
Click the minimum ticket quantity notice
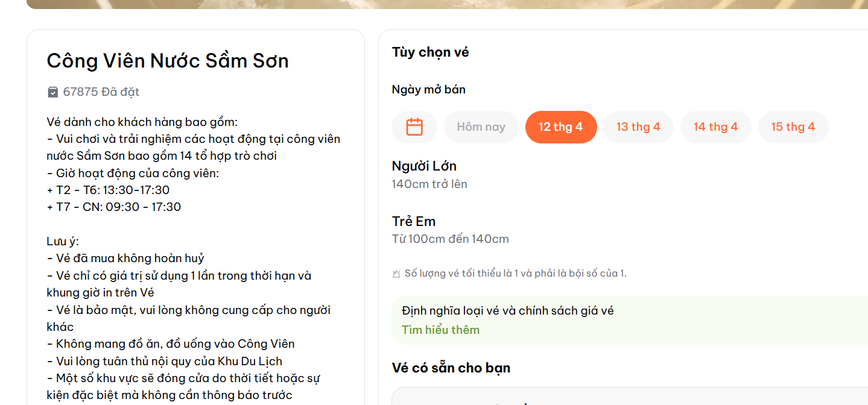[x=513, y=274]
